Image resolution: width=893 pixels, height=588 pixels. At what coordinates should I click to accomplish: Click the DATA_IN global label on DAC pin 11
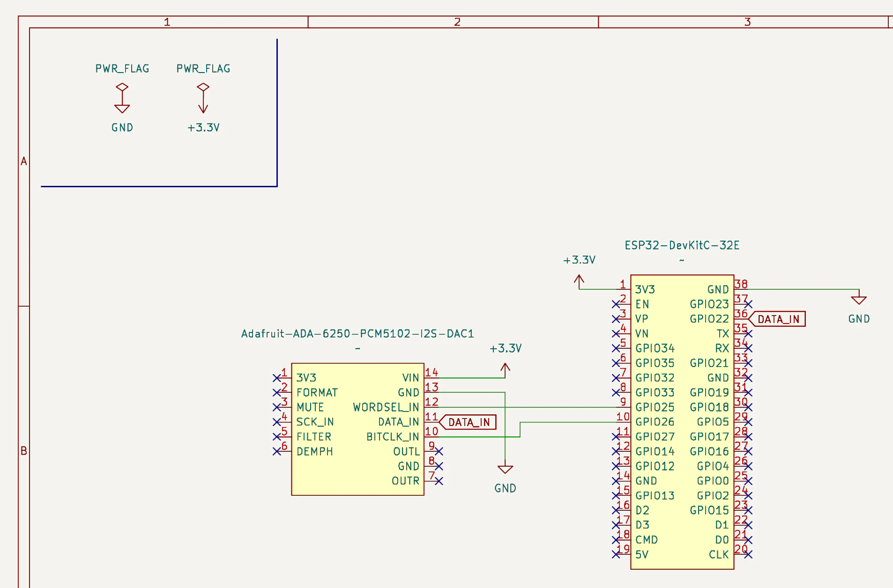[x=468, y=422]
